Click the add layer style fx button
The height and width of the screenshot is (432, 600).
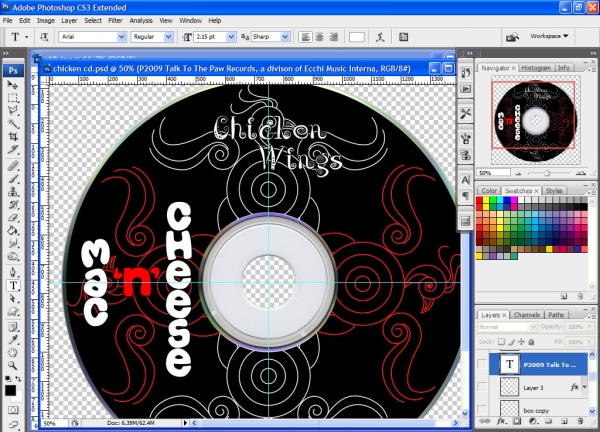click(x=501, y=421)
